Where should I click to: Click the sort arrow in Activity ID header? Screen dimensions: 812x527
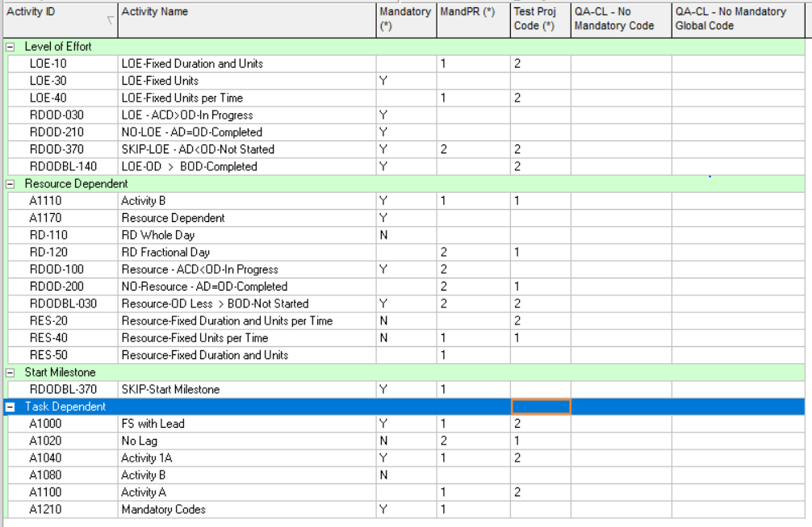point(111,21)
